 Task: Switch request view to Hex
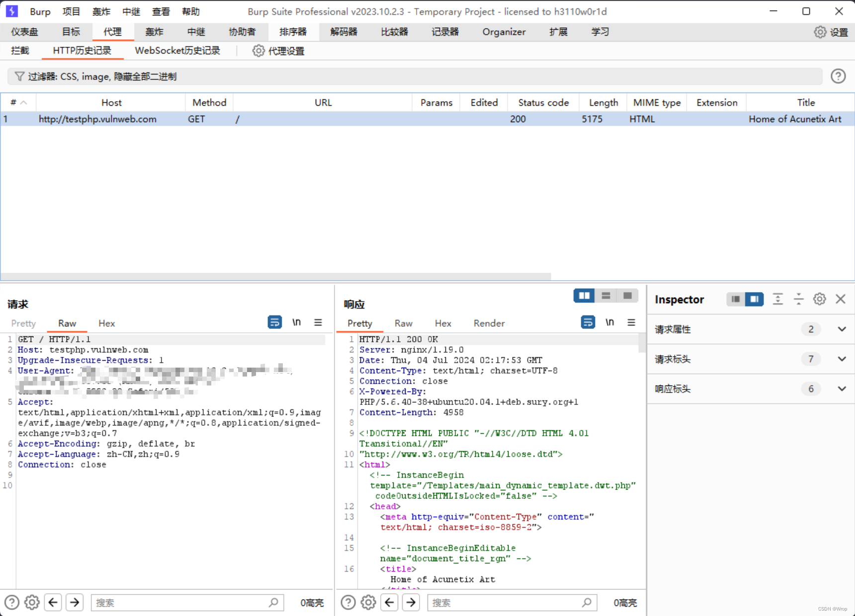tap(106, 323)
